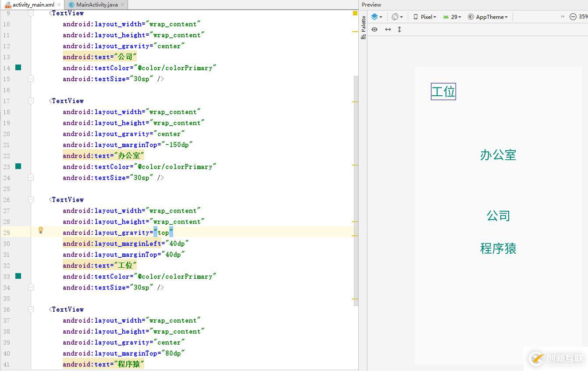Click the vertical expand arrows icon
The height and width of the screenshot is (371, 588).
pos(399,29)
